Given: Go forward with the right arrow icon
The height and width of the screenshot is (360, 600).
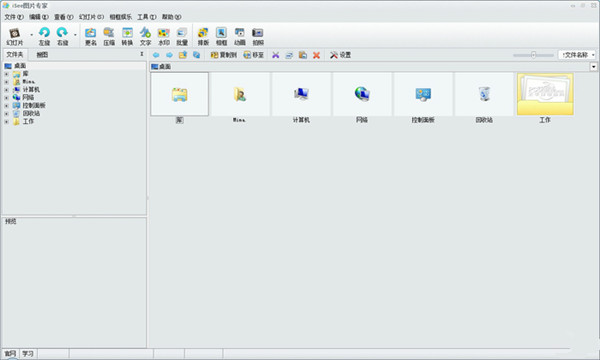Looking at the screenshot, I should (x=169, y=55).
